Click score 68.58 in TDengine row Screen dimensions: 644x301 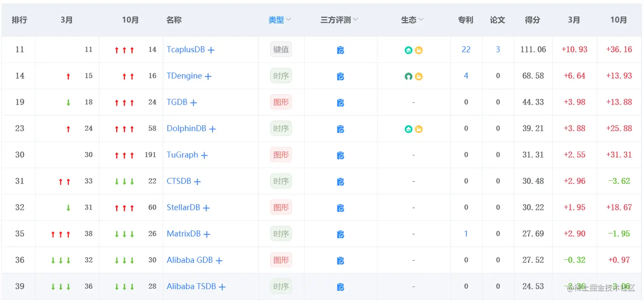point(533,76)
